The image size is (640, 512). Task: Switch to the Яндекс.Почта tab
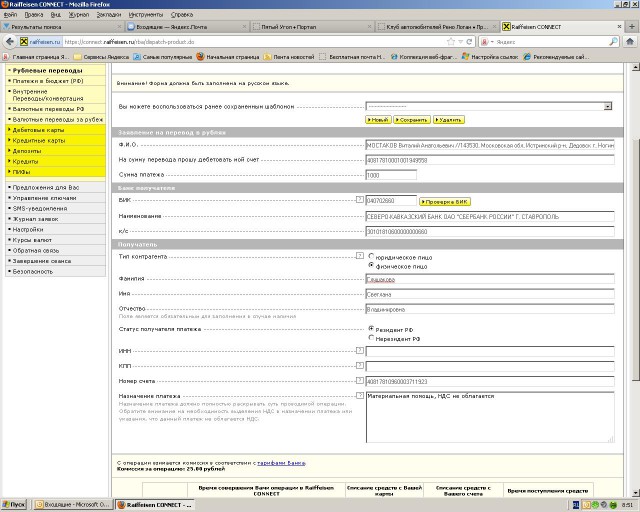tap(187, 27)
